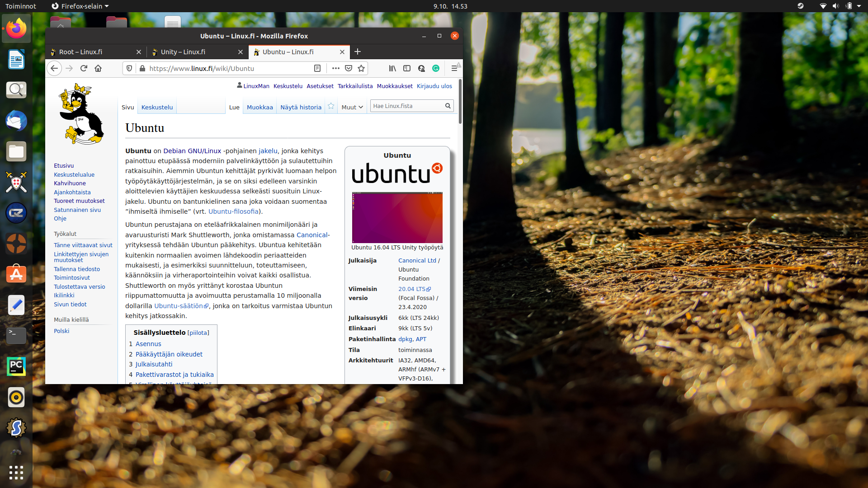868x488 pixels.
Task: Save page to Pocket
Action: [349, 68]
